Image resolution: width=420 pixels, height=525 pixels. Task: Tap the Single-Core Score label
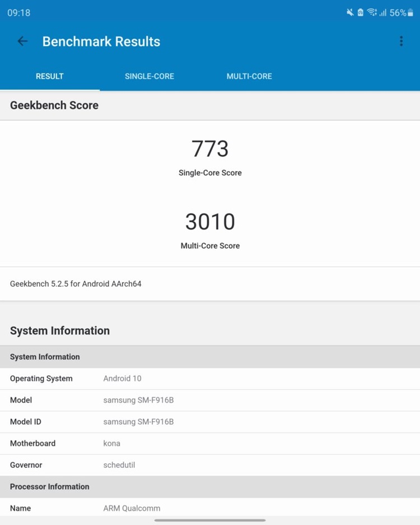(x=210, y=173)
